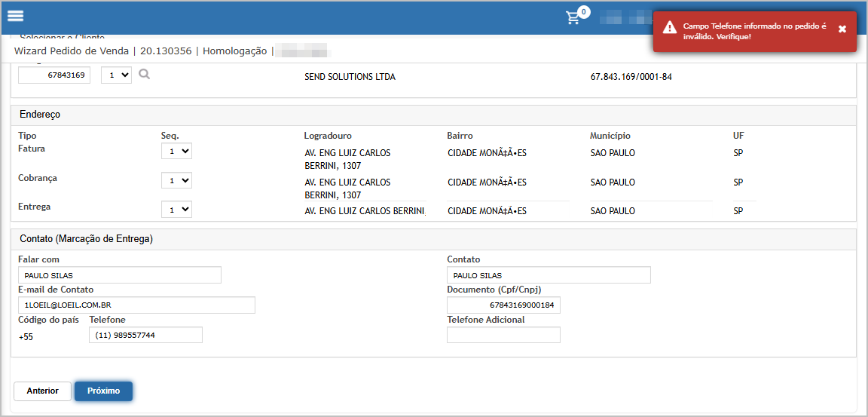Viewport: 868px width, 417px height.
Task: Dismiss the invalid Telefone error notification
Action: pos(842,29)
